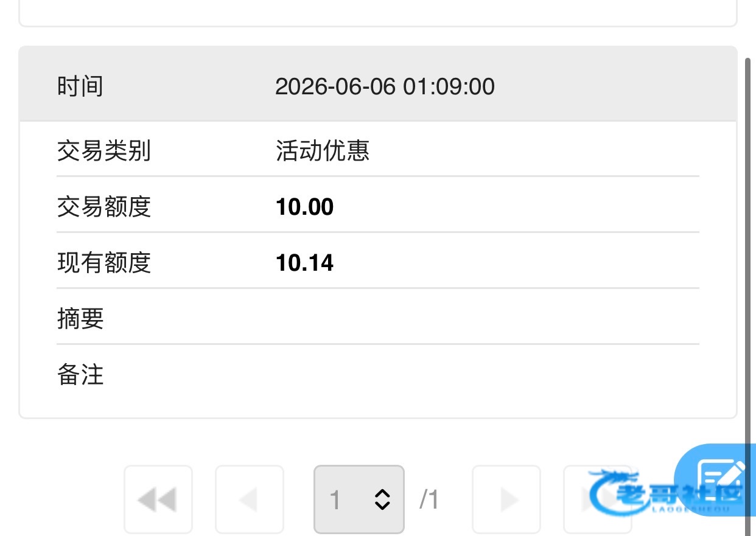
Task: Select the timestamp 2026-06-06 01:09:00
Action: (385, 86)
